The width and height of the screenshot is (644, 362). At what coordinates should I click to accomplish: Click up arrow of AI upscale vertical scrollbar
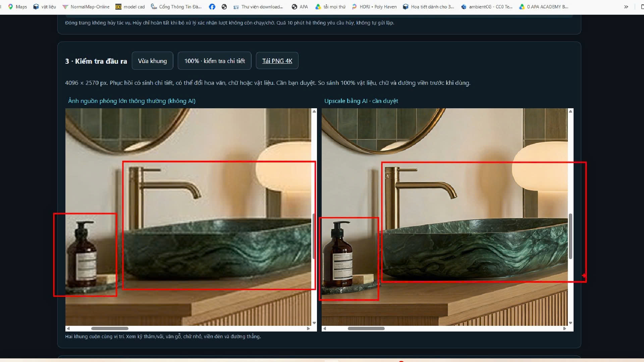571,111
